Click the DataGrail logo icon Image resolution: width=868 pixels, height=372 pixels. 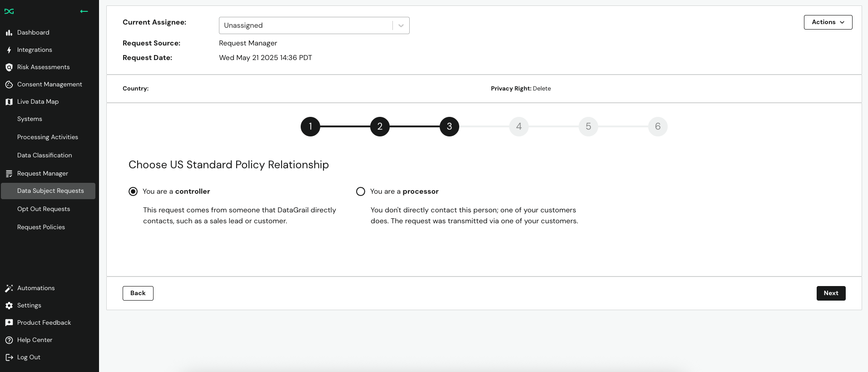point(9,11)
